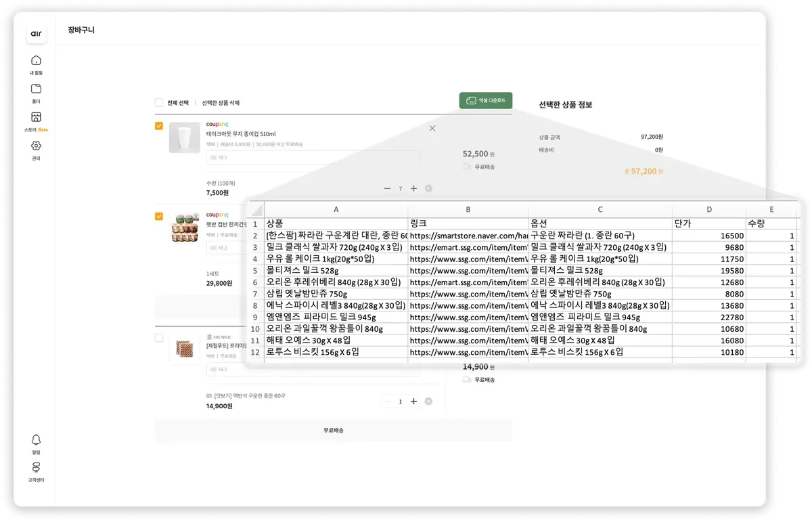Screen dimensions: 812x522
Task: Open the 고객센터 support icon
Action: coord(37,468)
